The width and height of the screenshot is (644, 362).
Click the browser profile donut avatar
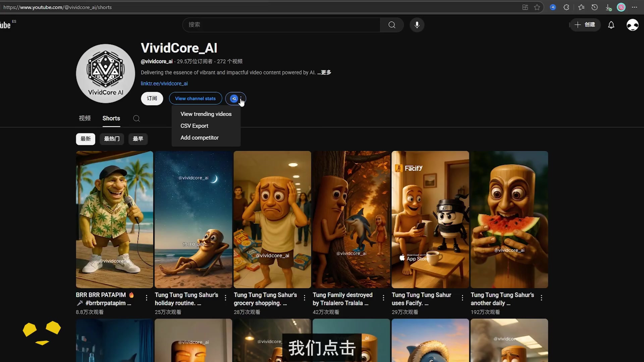tap(621, 7)
